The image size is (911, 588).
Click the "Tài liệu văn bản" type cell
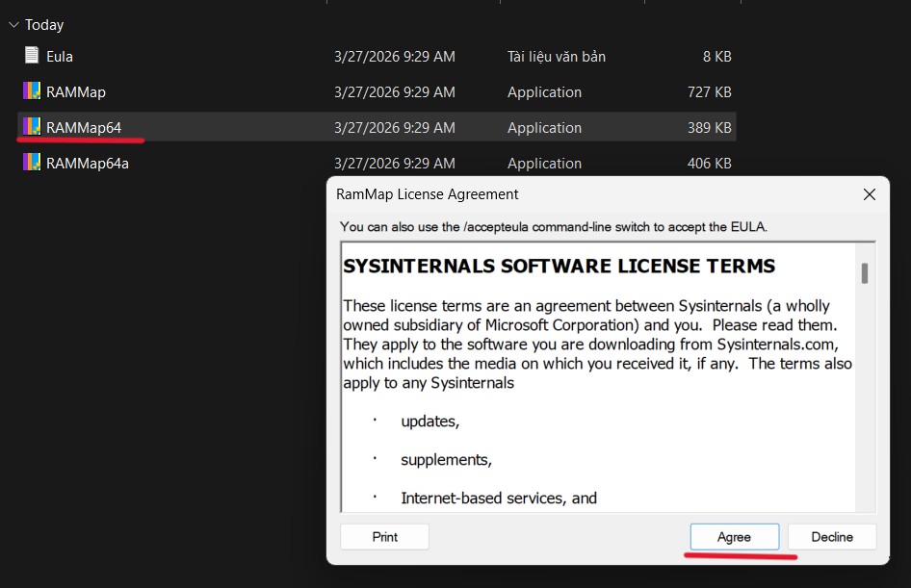click(x=557, y=57)
